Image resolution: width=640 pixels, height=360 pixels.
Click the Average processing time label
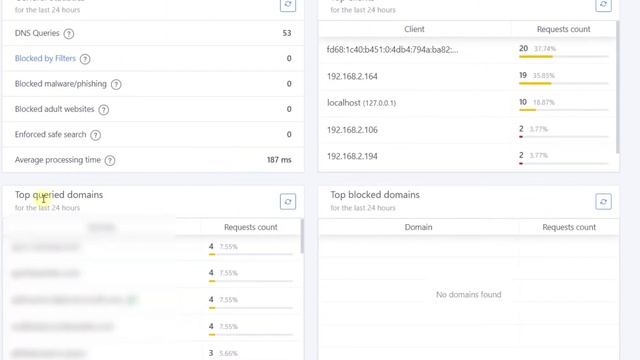click(58, 160)
